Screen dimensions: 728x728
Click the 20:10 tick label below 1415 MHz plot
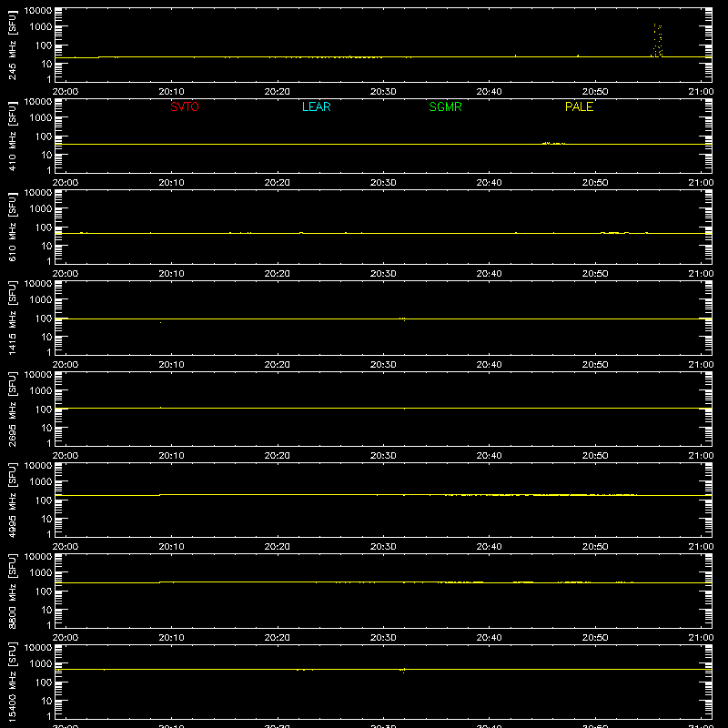pyautogui.click(x=171, y=365)
